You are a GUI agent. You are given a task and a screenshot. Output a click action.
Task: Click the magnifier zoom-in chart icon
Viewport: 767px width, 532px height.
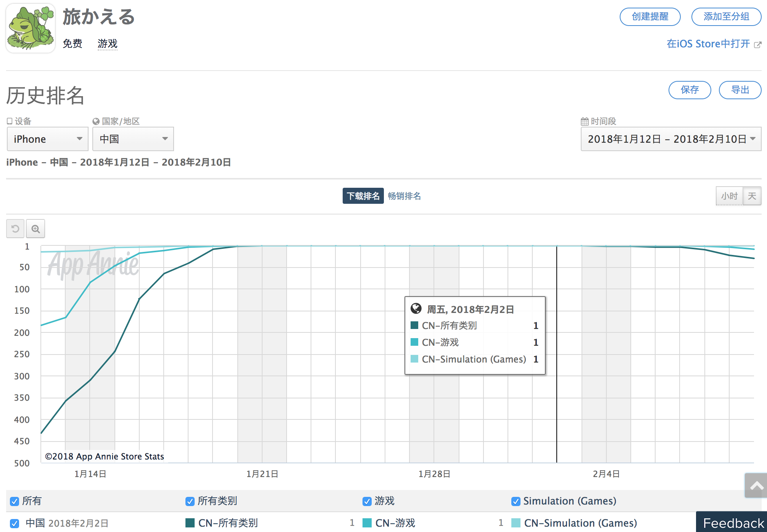35,229
